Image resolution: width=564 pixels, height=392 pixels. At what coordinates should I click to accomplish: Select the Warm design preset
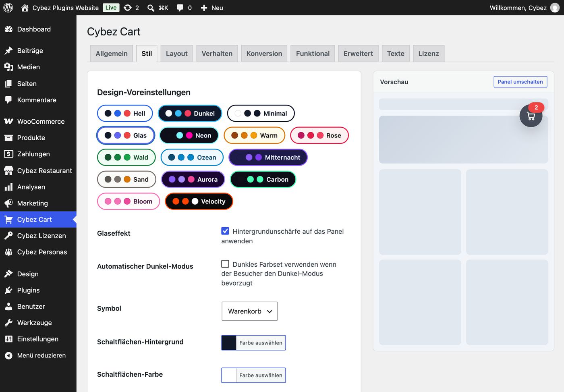click(254, 135)
